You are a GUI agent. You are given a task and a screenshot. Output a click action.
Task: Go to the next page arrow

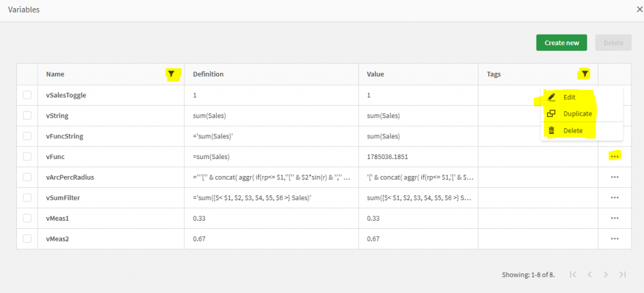point(606,275)
